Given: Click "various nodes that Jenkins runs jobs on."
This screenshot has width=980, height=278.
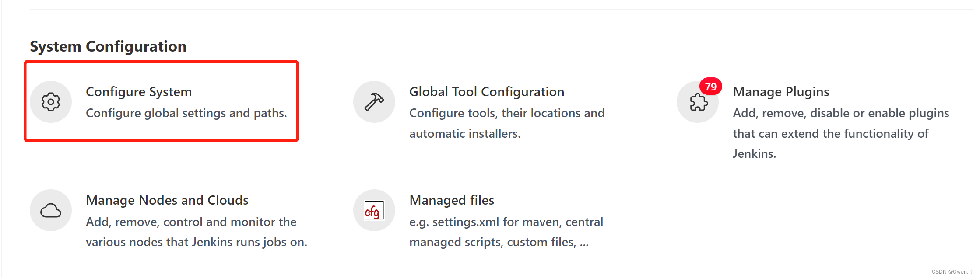Looking at the screenshot, I should [197, 242].
